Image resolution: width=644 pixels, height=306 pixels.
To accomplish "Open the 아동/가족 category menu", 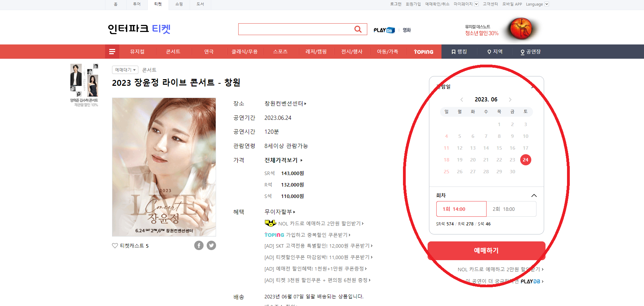I will [387, 52].
